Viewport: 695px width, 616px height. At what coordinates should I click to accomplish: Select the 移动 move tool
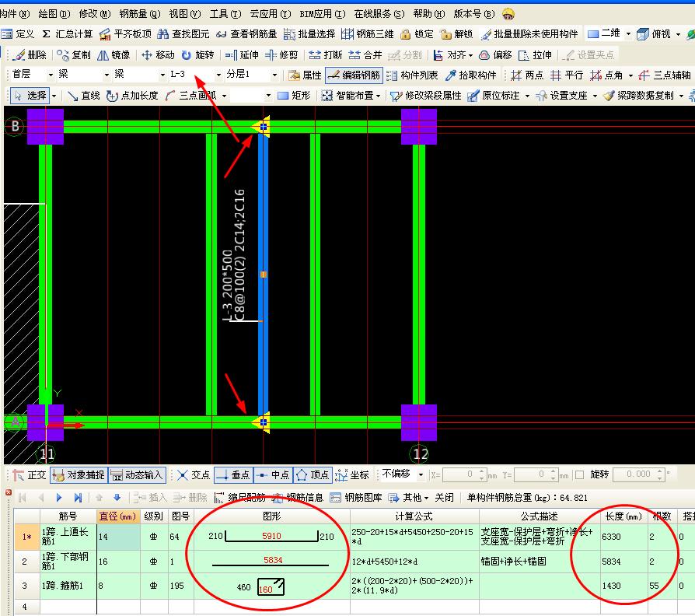click(158, 55)
